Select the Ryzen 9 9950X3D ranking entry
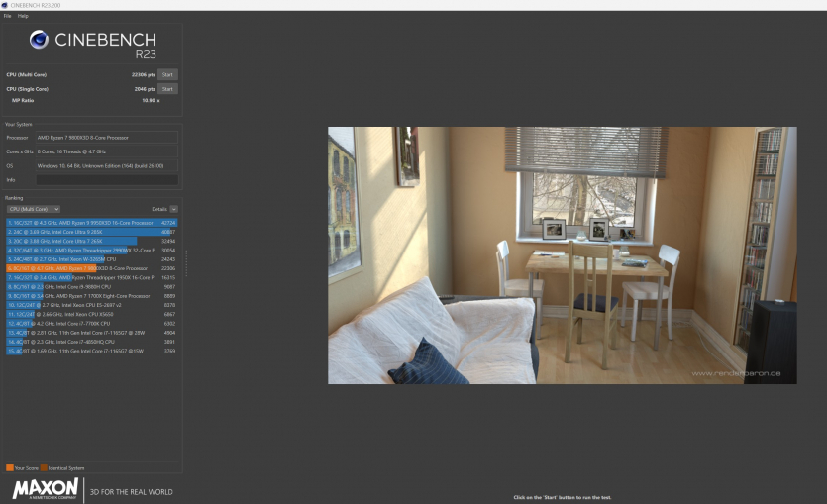This screenshot has width=827, height=504. click(89, 223)
